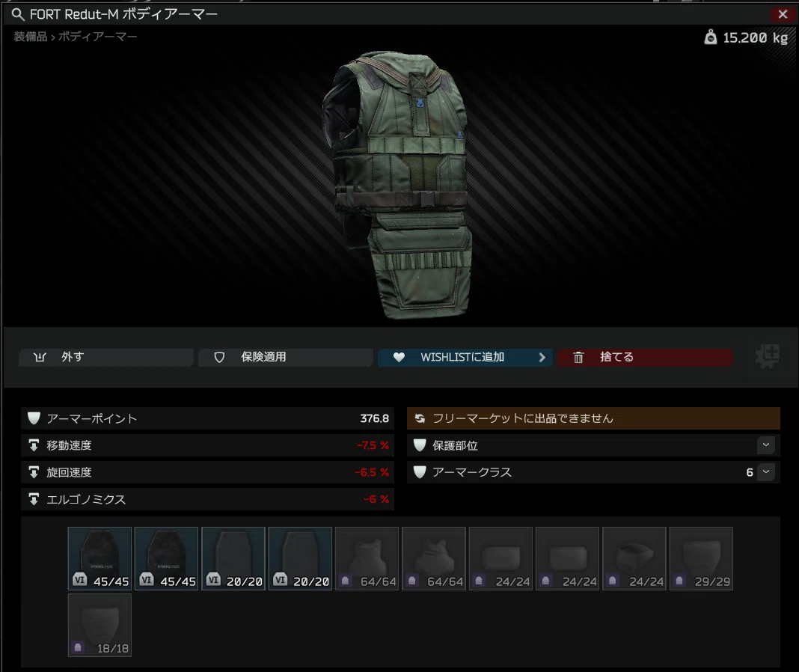Click the unequip icon on 外す
Viewport: 799px width, 672px height.
click(40, 357)
